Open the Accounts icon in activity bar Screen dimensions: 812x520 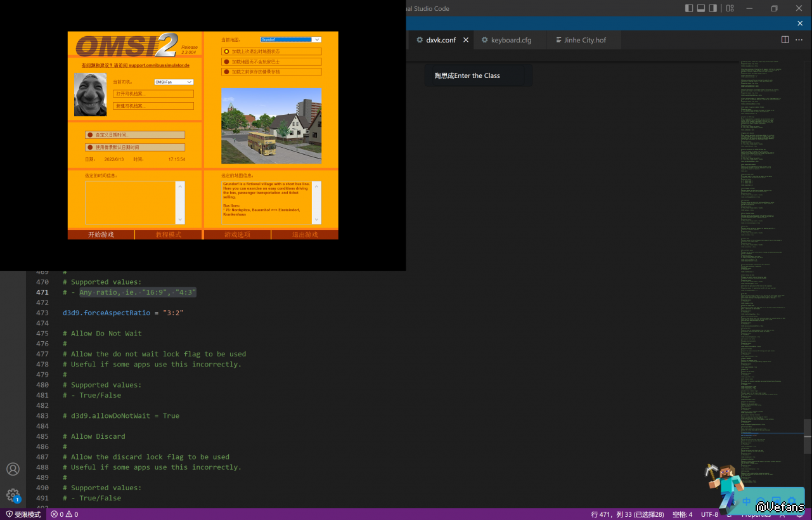point(13,469)
